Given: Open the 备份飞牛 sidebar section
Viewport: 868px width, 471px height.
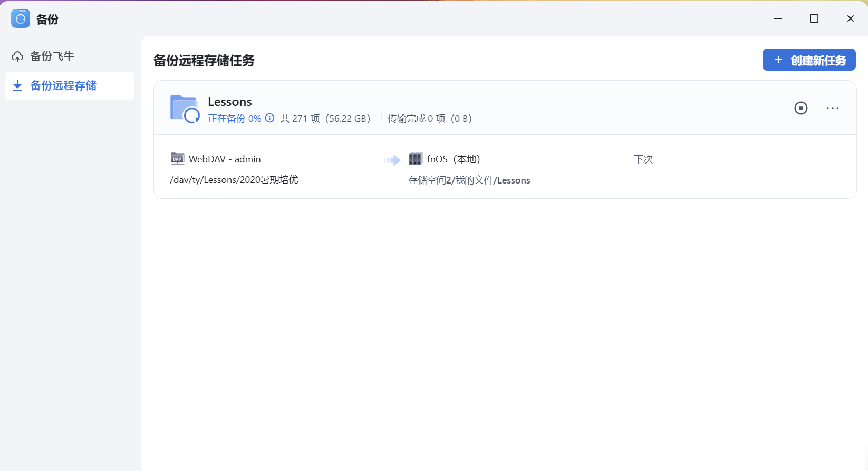Looking at the screenshot, I should click(70, 56).
